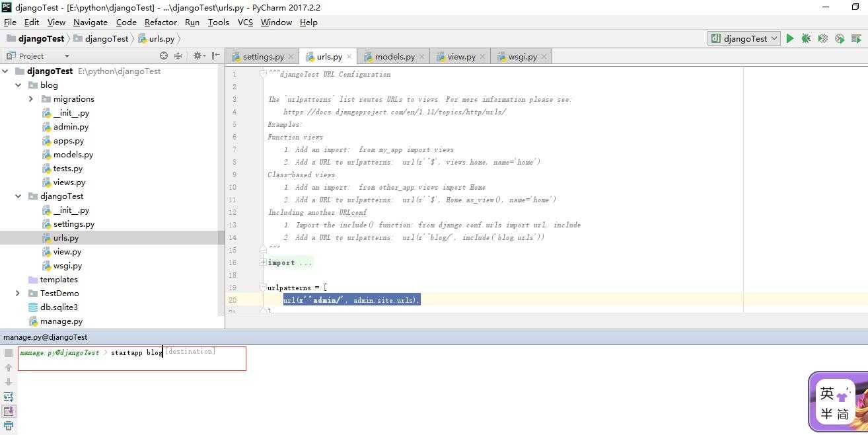
Task: Start debugging with the green bug icon
Action: click(x=806, y=38)
